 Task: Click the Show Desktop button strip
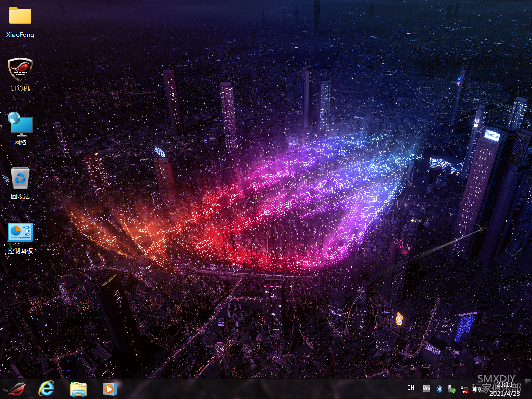coord(528,389)
